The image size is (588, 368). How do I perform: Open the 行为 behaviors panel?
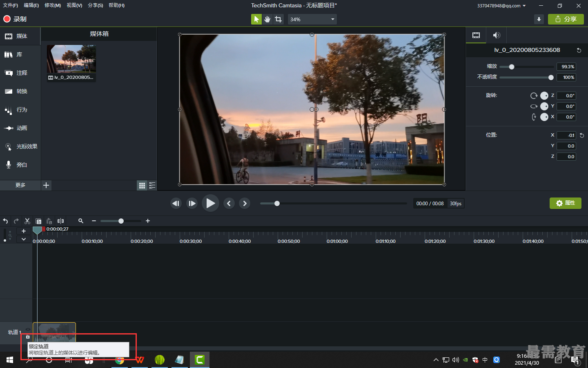click(x=20, y=110)
